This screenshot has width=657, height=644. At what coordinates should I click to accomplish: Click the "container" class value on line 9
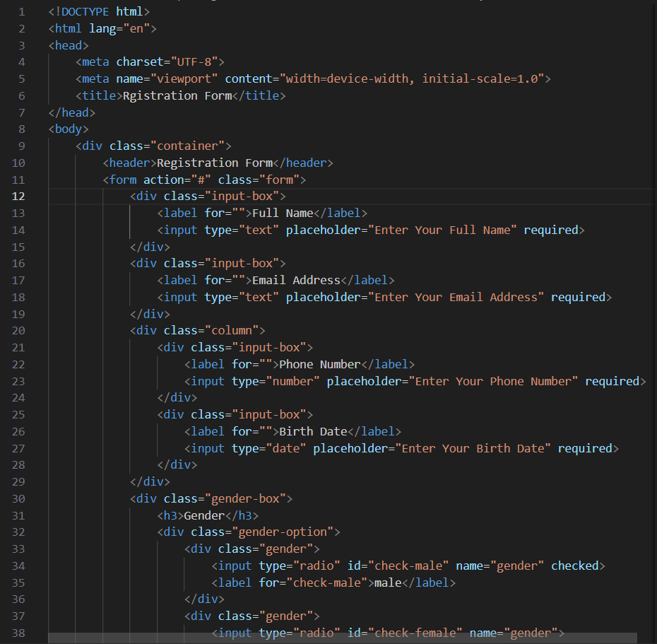coord(188,146)
